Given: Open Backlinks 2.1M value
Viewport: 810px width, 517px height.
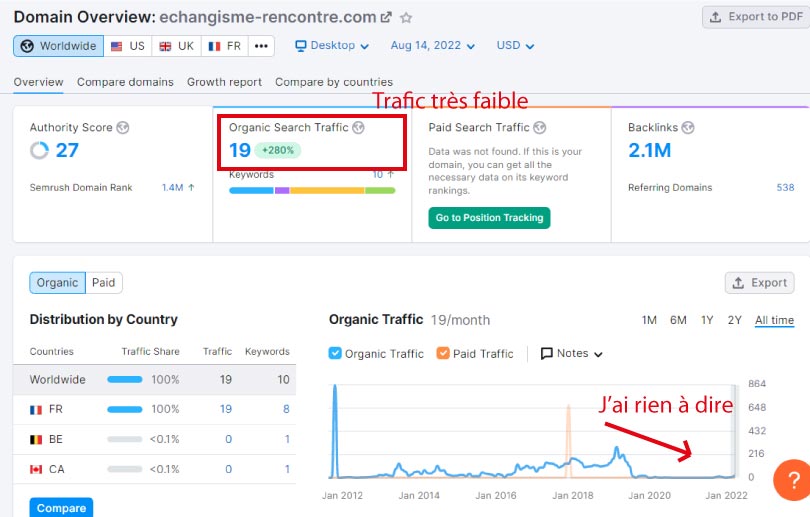Looking at the screenshot, I should click(649, 150).
